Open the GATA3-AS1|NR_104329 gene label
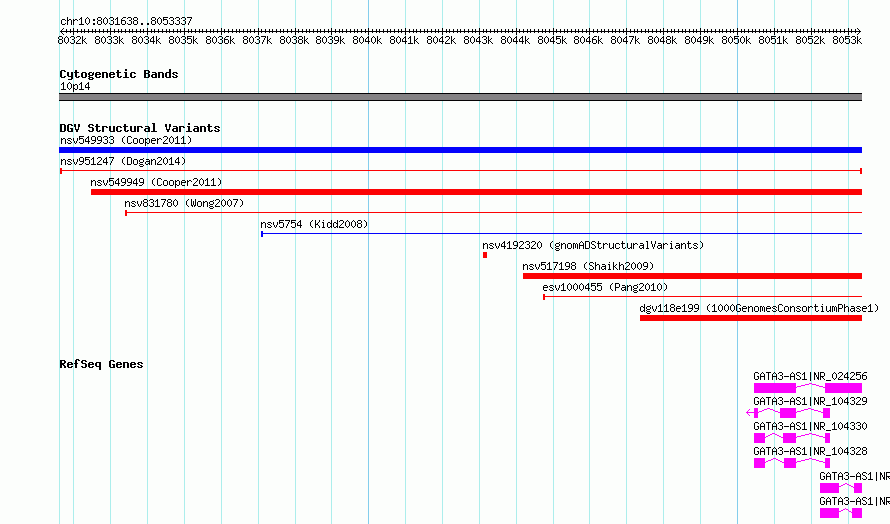890x524 pixels. point(810,401)
